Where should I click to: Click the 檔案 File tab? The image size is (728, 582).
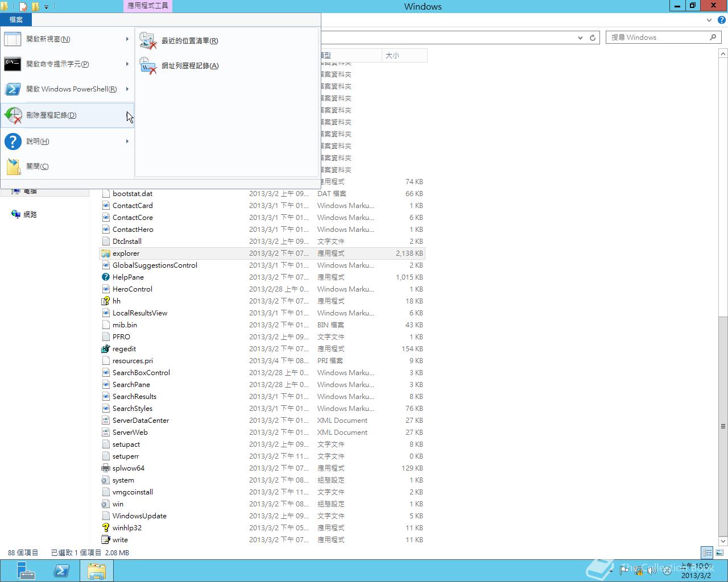[16, 19]
